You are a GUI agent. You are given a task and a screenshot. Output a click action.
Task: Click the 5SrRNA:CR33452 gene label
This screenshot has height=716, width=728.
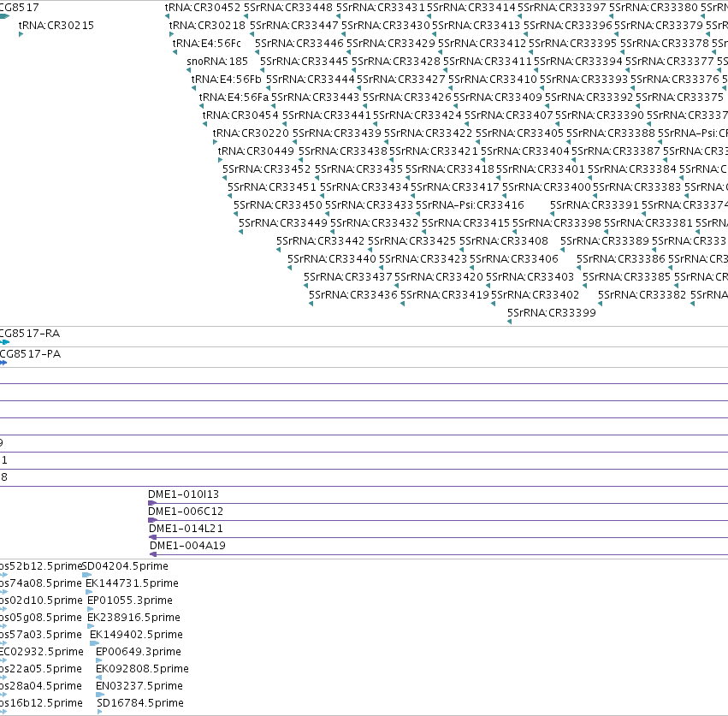(267, 169)
